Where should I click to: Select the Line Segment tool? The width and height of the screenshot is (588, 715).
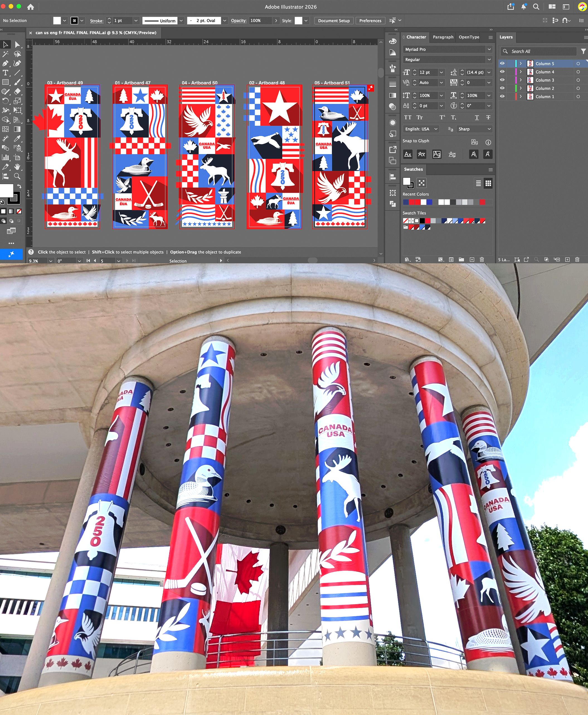coord(18,73)
